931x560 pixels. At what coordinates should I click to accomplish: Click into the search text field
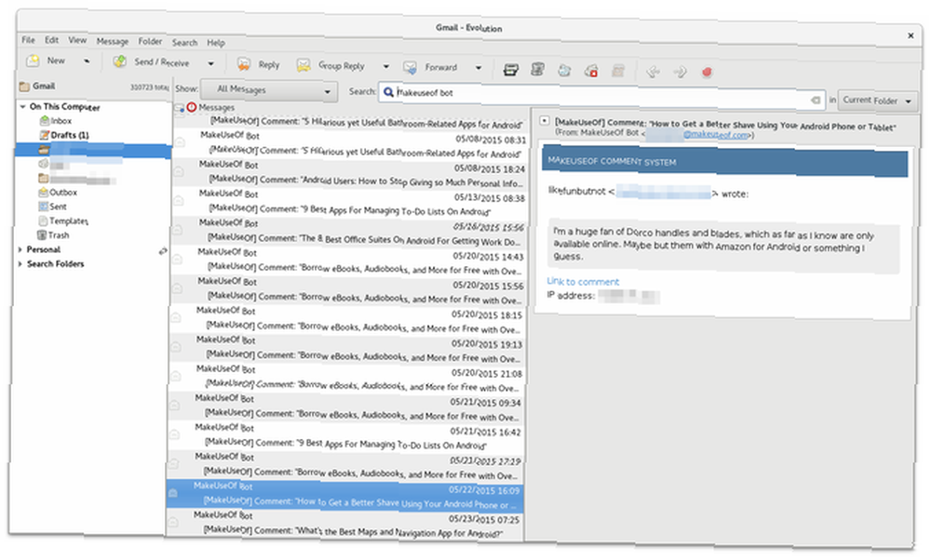tap(600, 95)
